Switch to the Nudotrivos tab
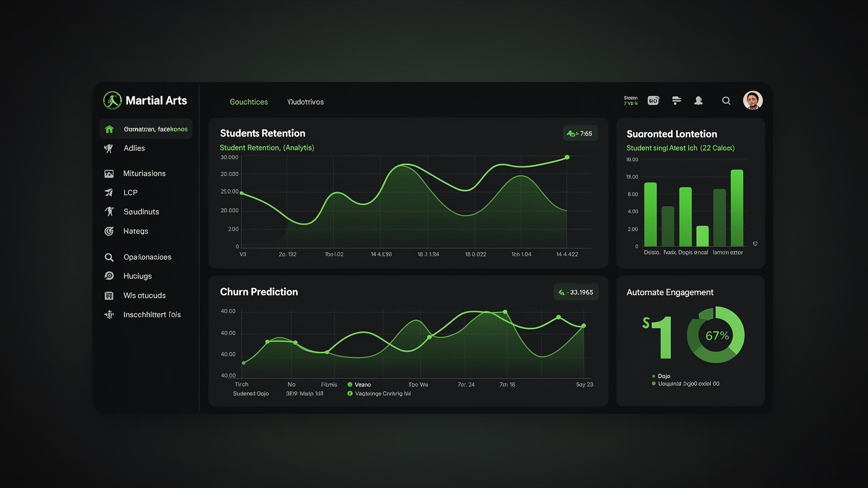 [306, 102]
